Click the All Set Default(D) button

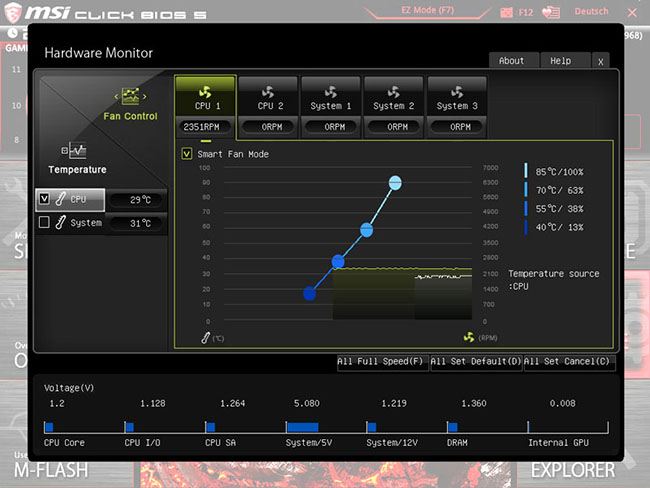pyautogui.click(x=476, y=362)
